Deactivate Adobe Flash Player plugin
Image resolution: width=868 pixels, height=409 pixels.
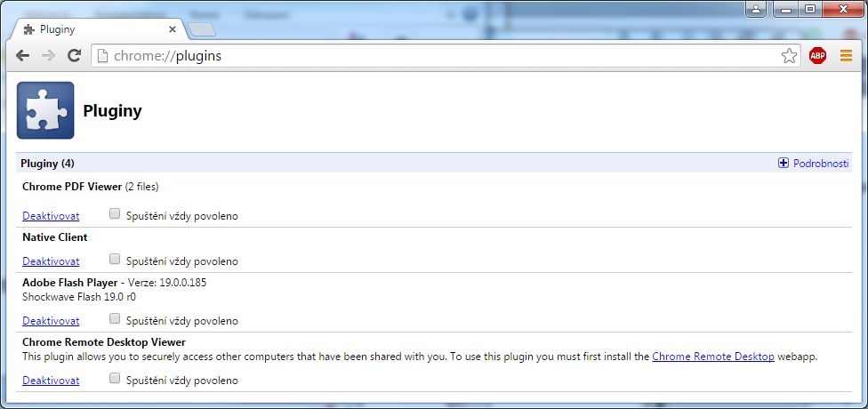click(x=51, y=321)
